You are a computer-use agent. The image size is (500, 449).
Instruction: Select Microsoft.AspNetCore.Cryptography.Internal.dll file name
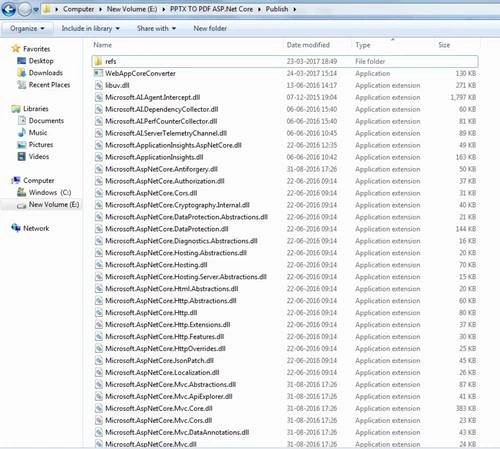pos(177,205)
